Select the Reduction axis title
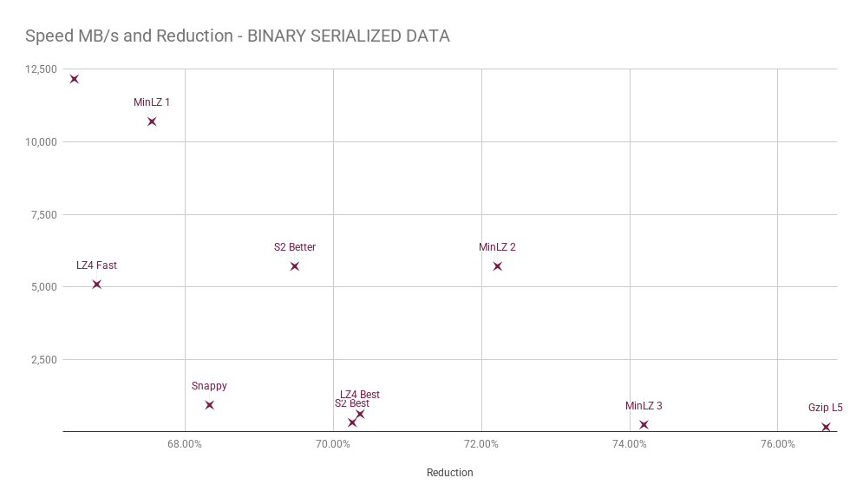 pos(449,473)
